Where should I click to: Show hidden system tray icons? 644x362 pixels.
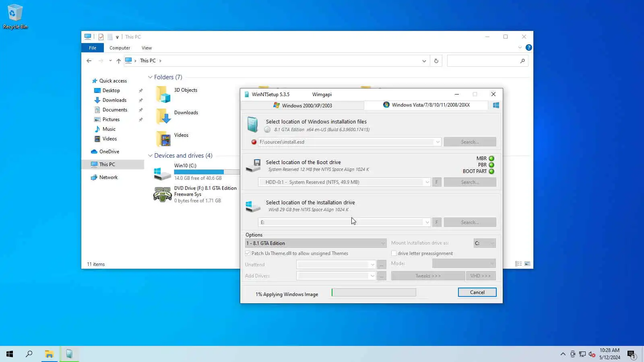point(563,354)
